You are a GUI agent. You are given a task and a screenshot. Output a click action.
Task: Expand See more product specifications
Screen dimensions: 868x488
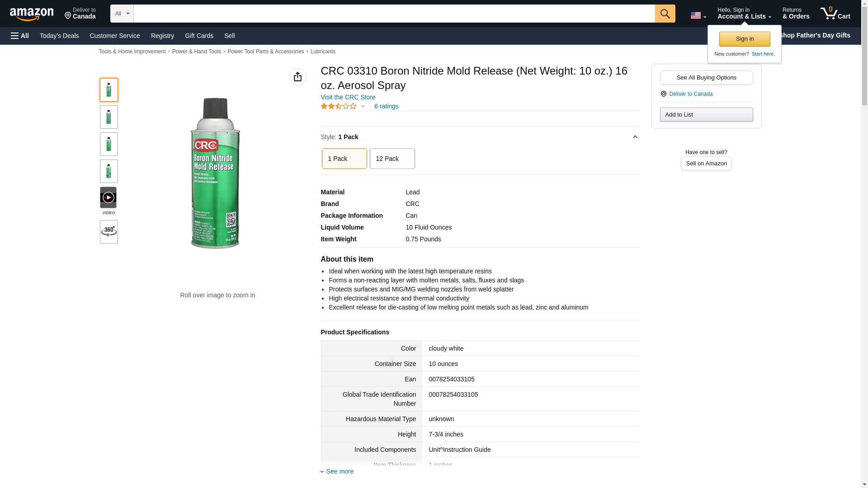click(340, 471)
